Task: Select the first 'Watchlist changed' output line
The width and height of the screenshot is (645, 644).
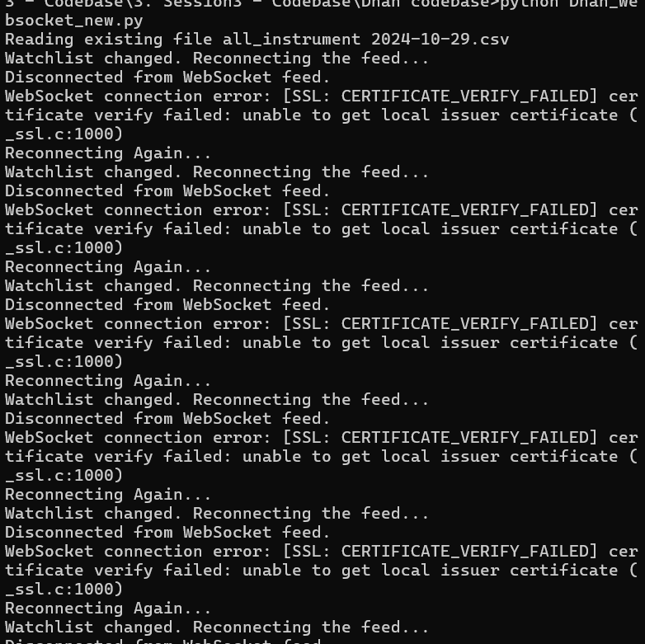Action: coord(217,59)
